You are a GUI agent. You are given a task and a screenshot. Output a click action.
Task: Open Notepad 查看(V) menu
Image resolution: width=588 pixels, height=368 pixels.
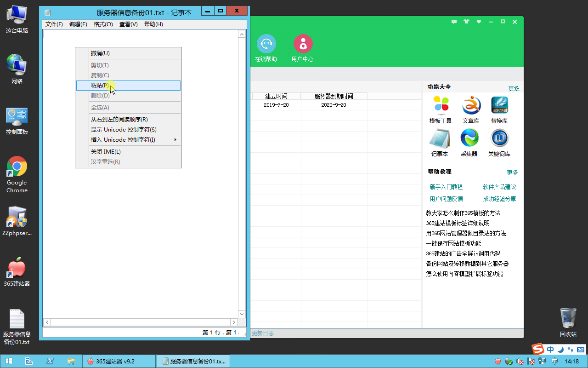[x=129, y=24]
